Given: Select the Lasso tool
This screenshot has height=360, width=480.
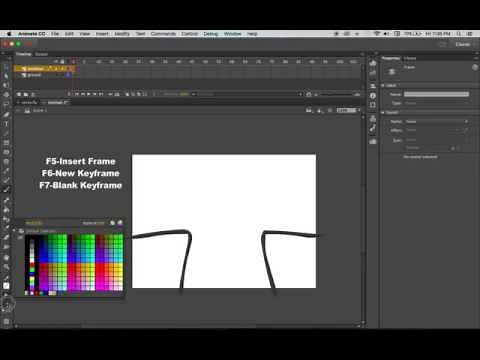Looking at the screenshot, I should tap(6, 105).
